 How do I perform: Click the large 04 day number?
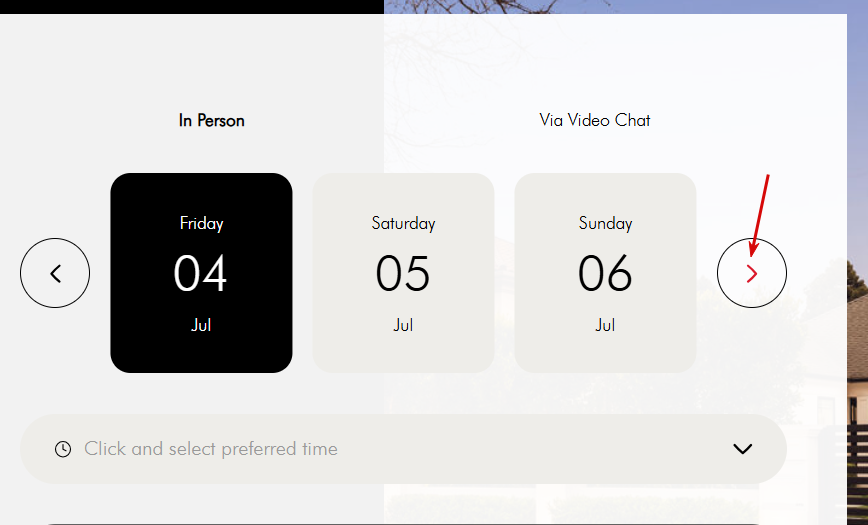tap(200, 273)
